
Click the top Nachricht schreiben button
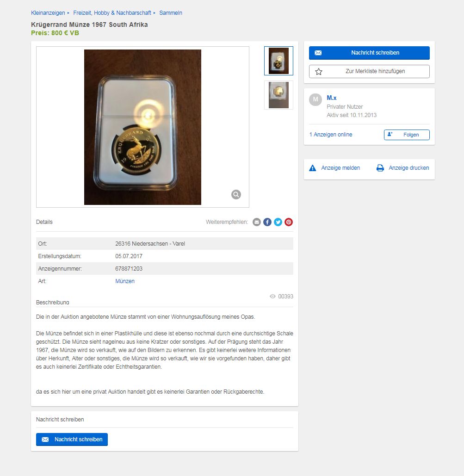tap(369, 53)
